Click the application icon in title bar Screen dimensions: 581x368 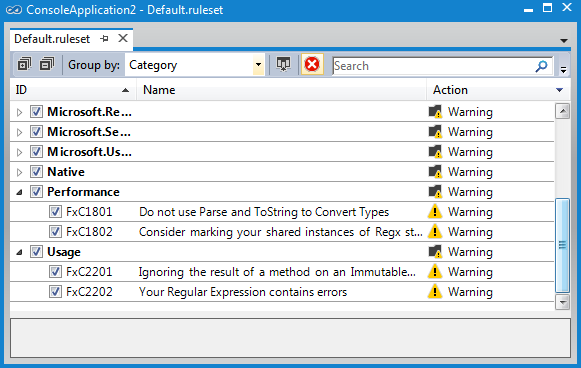click(x=14, y=10)
